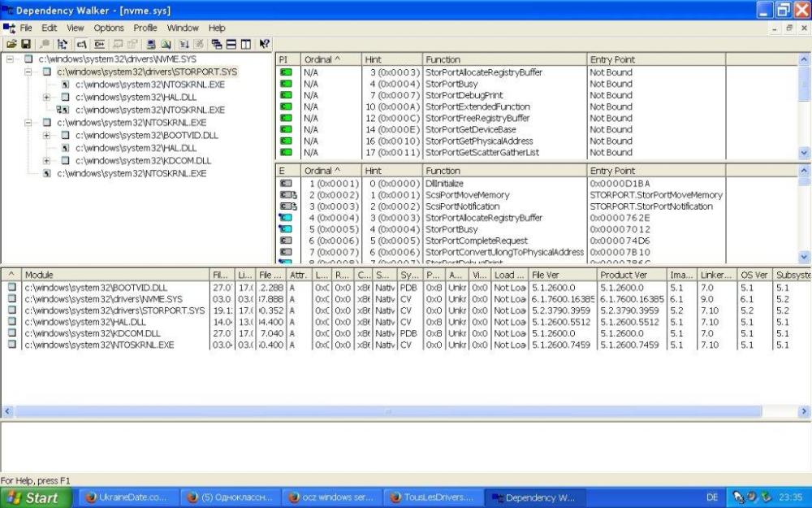Click the Tile Horizontally toolbar icon
812x508 pixels.
(x=231, y=44)
